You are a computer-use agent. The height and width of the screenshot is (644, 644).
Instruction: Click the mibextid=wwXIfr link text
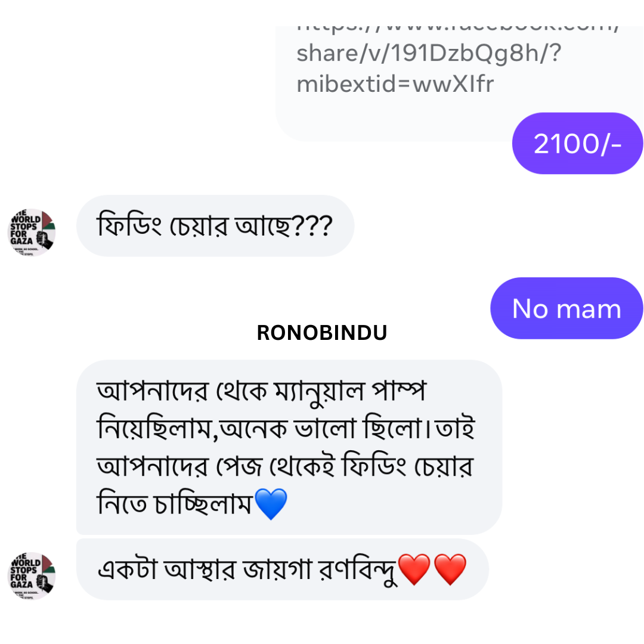pyautogui.click(x=395, y=84)
